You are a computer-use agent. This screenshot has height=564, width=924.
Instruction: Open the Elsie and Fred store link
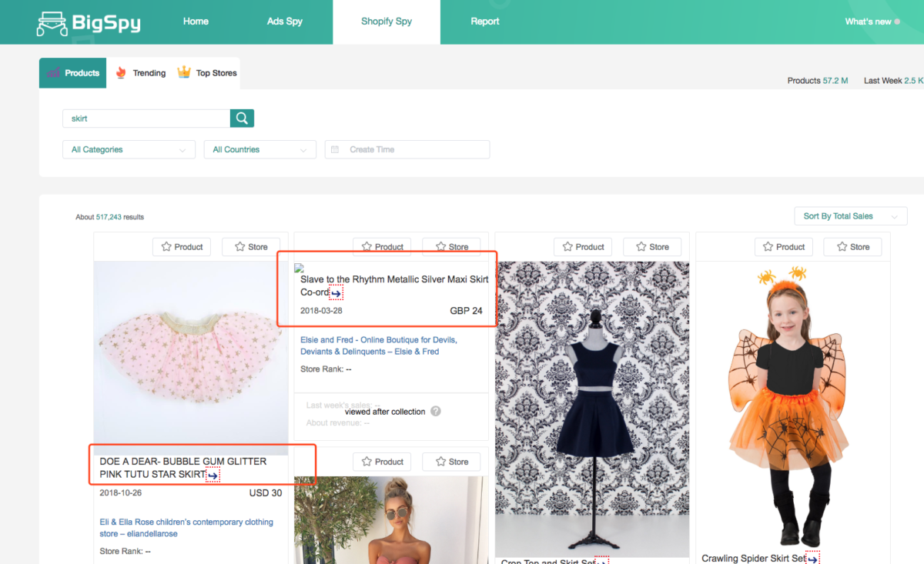click(379, 345)
